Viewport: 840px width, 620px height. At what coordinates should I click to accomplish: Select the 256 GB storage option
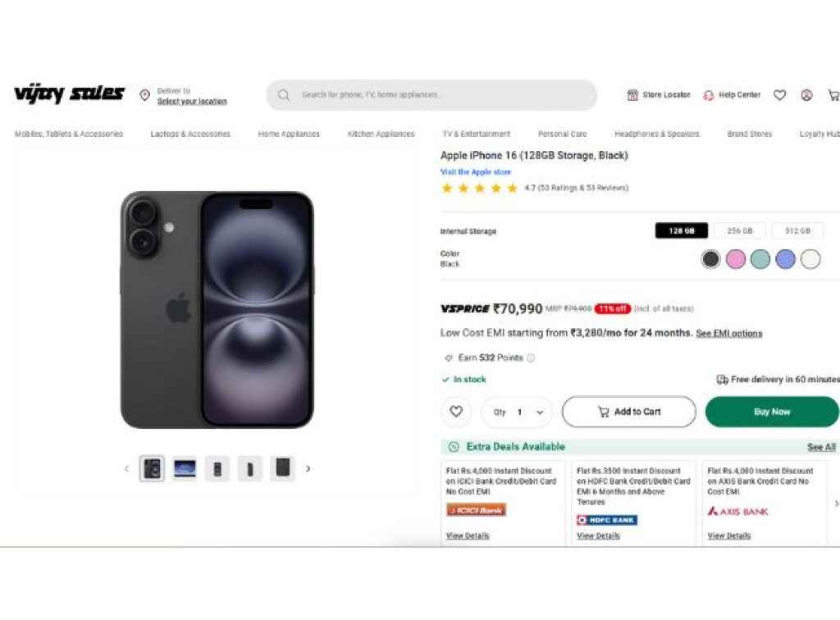pyautogui.click(x=739, y=230)
